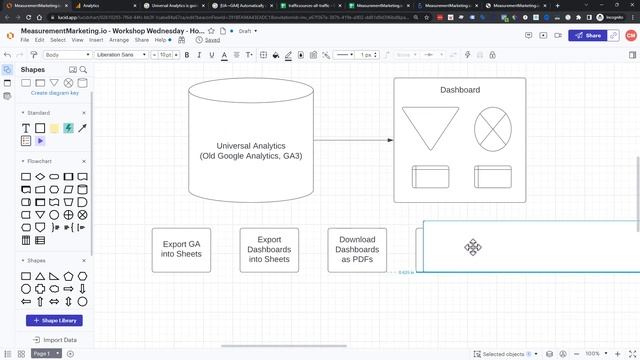Viewport: 640px width, 360px height.
Task: Open the text color picker
Action: pyautogui.click(x=224, y=55)
